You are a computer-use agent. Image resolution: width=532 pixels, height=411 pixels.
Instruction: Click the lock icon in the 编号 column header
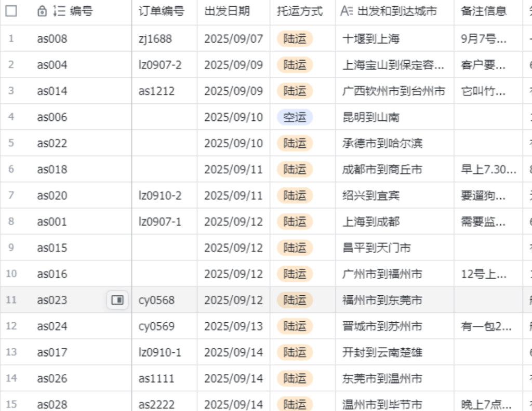42,11
